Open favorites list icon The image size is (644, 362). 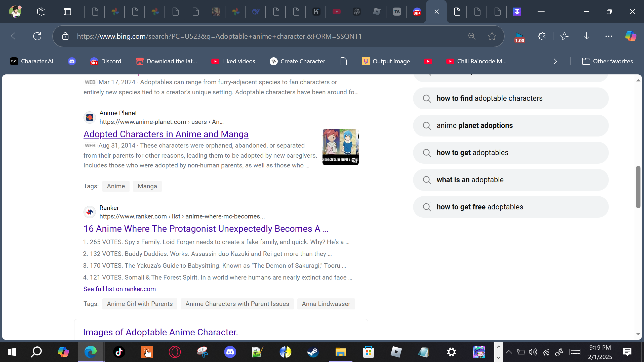[565, 36]
